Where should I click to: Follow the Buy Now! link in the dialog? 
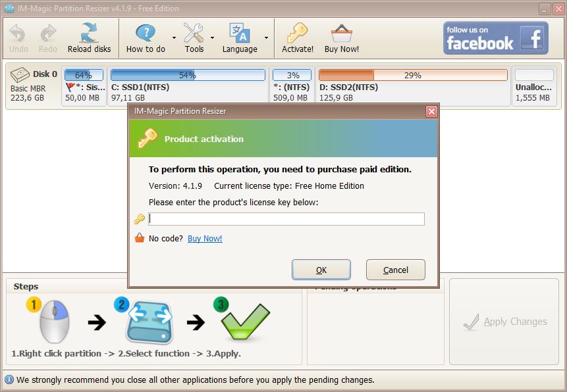click(205, 239)
